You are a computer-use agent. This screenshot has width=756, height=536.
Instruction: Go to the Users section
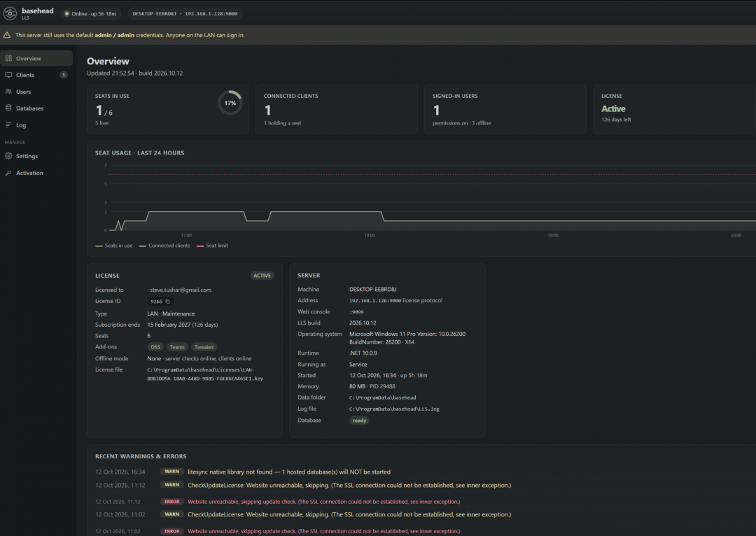pos(36,92)
